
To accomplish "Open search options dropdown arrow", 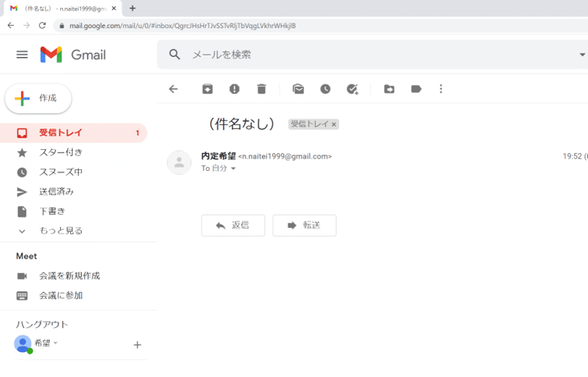I will [x=582, y=55].
